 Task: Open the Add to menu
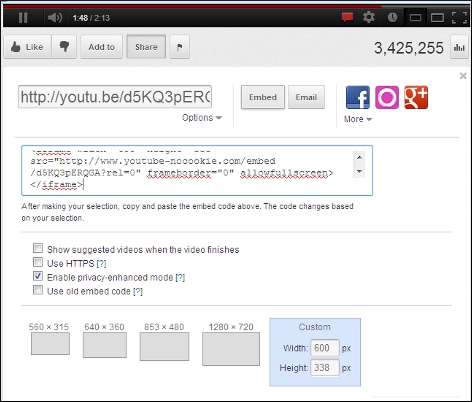point(101,47)
